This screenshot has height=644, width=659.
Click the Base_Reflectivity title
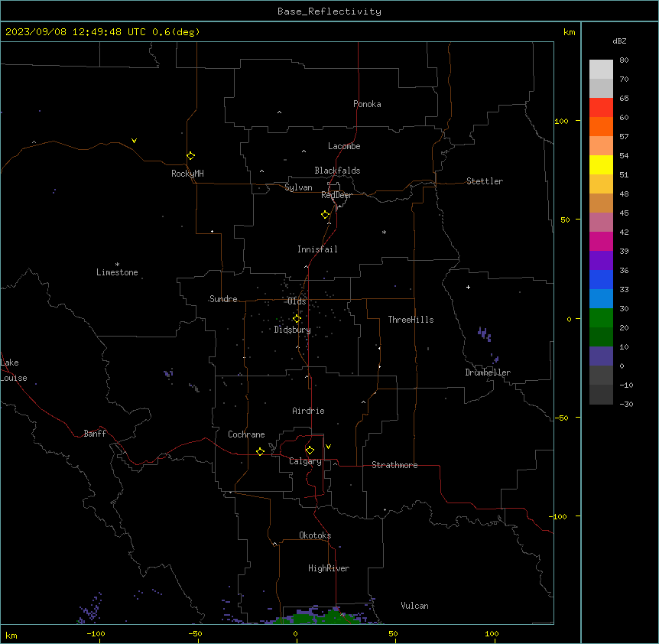[329, 11]
